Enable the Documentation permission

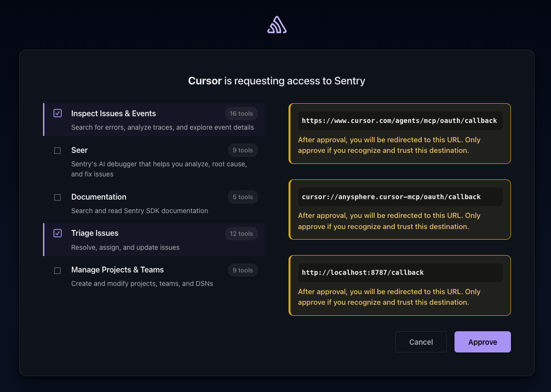pos(57,197)
